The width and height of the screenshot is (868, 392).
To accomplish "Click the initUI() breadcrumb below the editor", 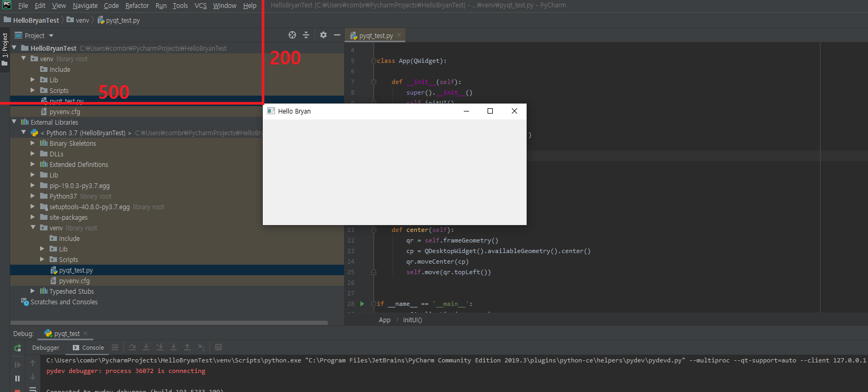I will [413, 320].
